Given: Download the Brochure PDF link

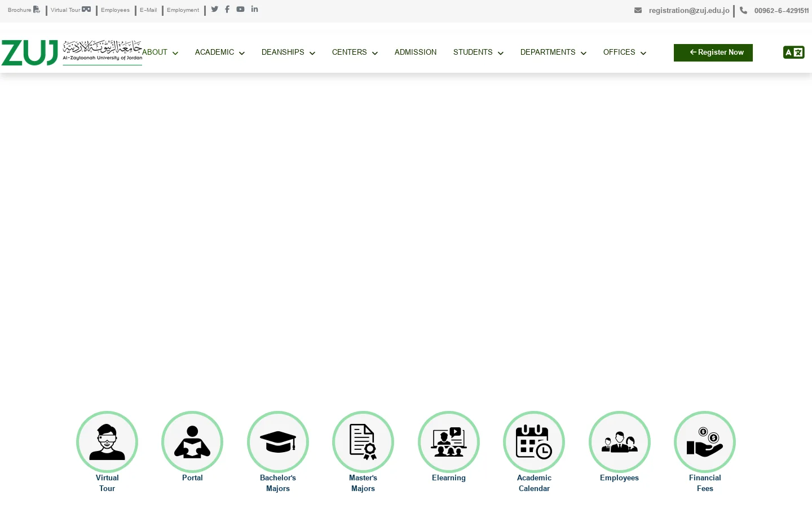Looking at the screenshot, I should pyautogui.click(x=24, y=10).
